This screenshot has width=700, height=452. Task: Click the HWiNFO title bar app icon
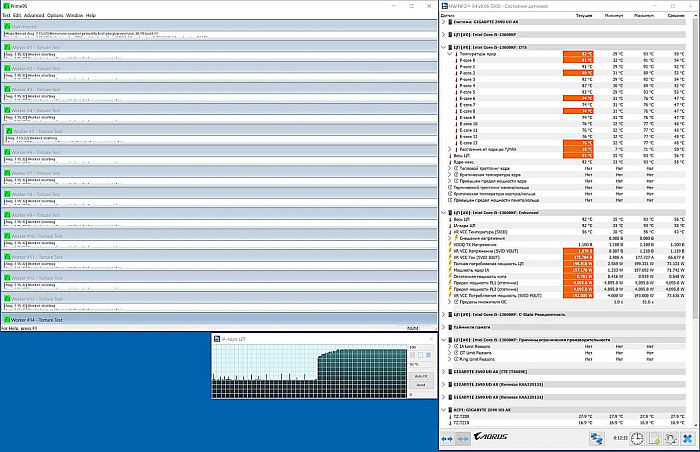click(445, 6)
